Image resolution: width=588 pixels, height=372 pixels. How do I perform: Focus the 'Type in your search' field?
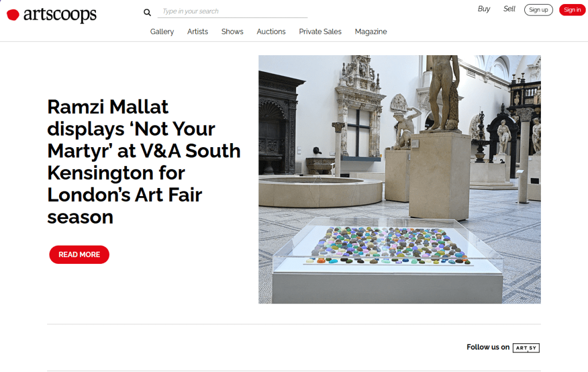[233, 11]
